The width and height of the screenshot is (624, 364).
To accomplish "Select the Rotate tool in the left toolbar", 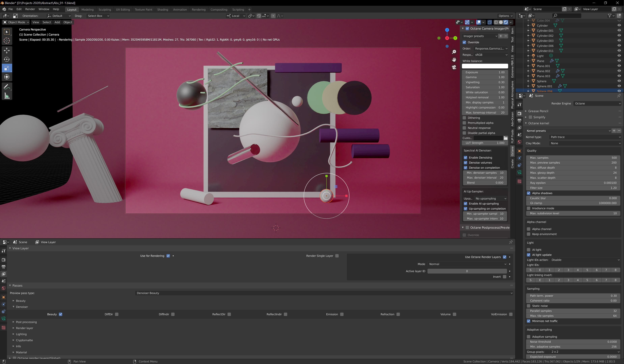I will (x=7, y=59).
